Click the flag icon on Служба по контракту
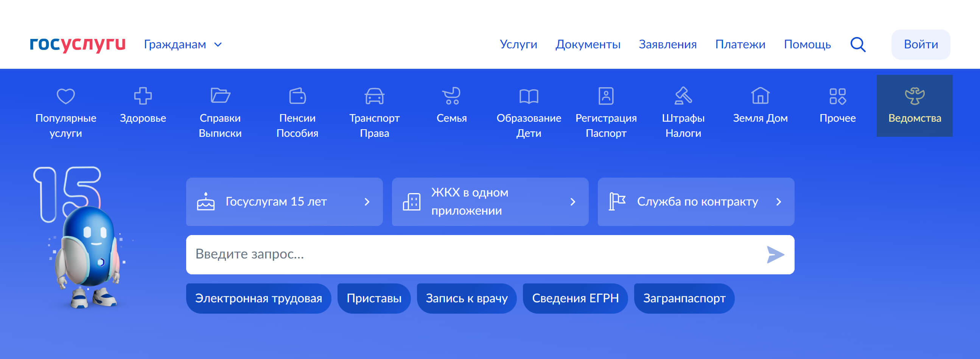This screenshot has width=980, height=359. pos(617,201)
